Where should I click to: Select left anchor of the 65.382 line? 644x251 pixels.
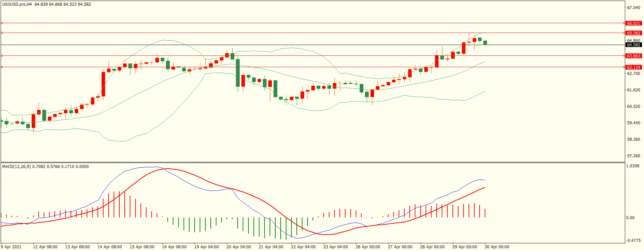click(x=2, y=33)
